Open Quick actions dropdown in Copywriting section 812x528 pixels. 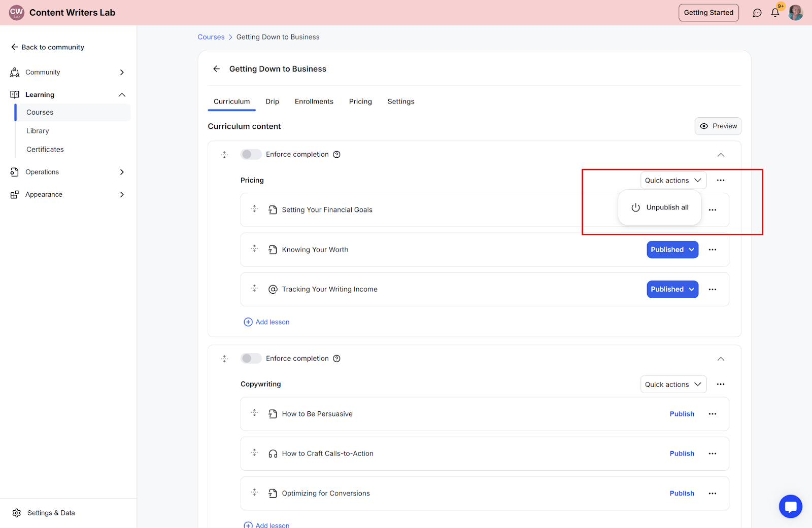(x=673, y=384)
